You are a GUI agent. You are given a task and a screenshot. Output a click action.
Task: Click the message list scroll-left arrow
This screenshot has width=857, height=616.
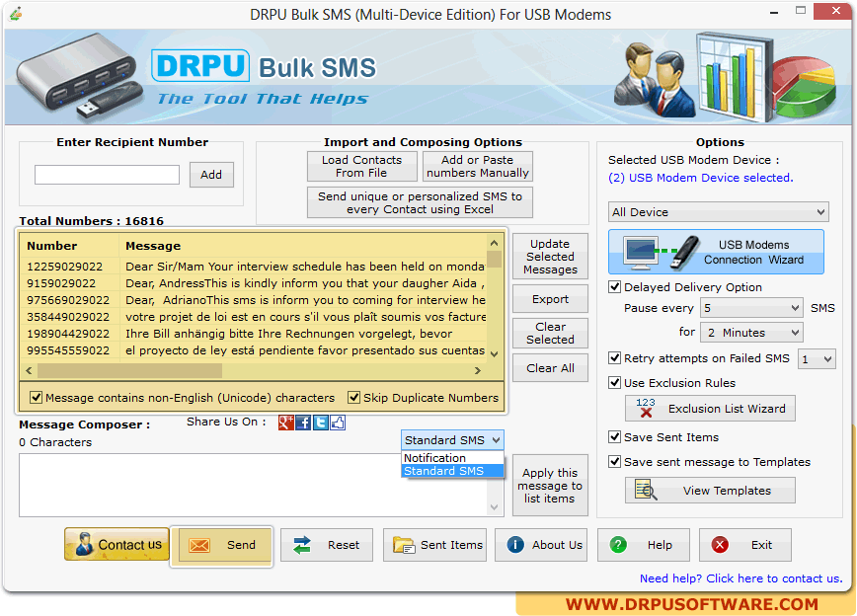29,370
